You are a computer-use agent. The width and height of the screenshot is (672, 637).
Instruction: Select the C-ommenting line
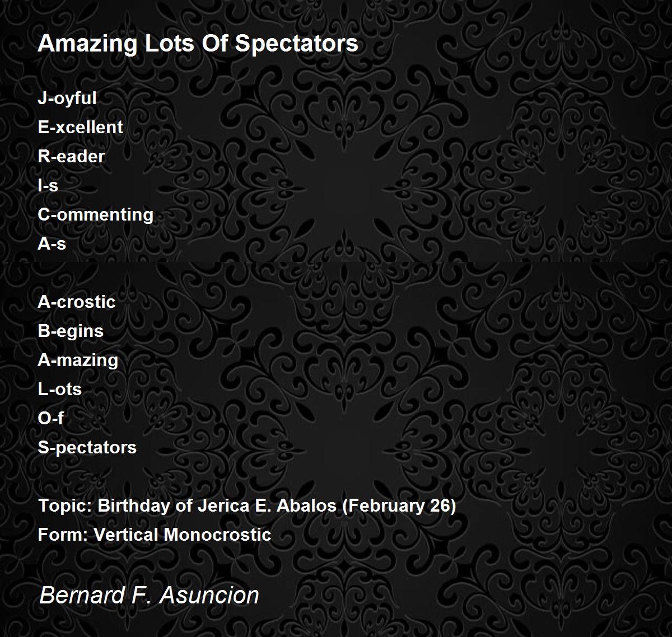point(95,215)
